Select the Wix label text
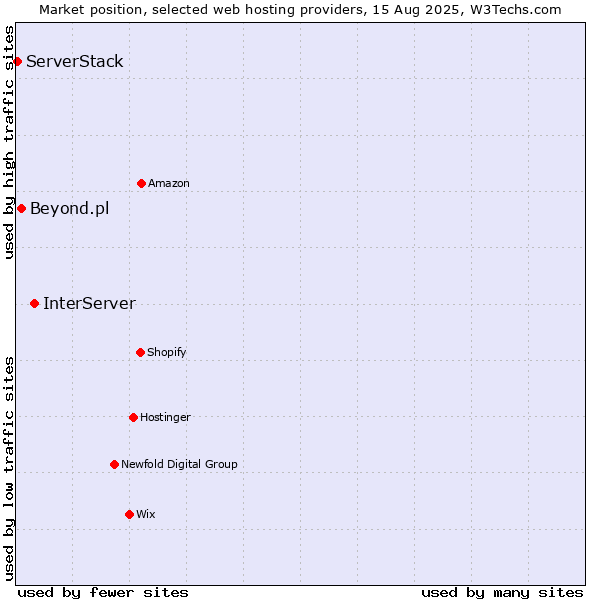Viewport: 600px width, 600px height. pos(146,514)
